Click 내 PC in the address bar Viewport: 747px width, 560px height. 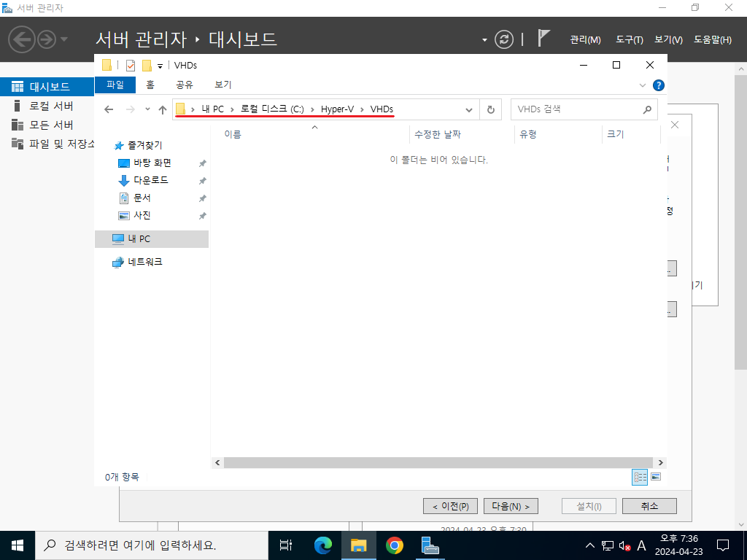pos(212,109)
